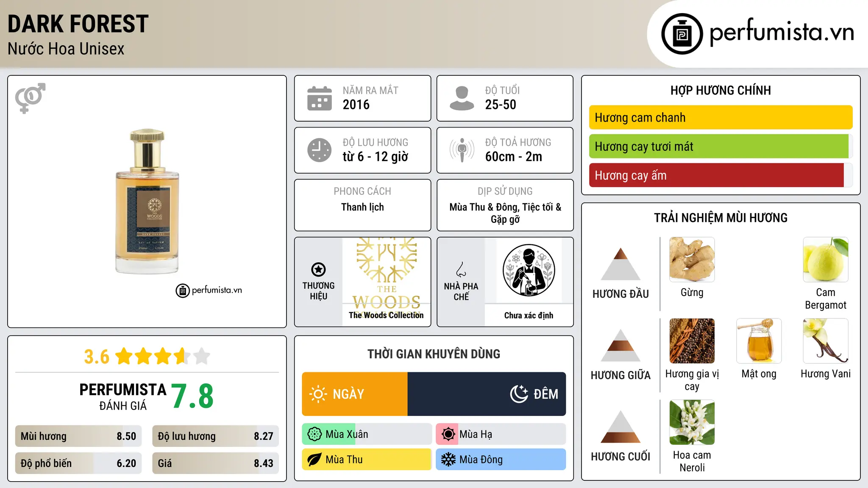This screenshot has height=488, width=868.
Task: Click the 3.6 rating number
Action: (97, 357)
